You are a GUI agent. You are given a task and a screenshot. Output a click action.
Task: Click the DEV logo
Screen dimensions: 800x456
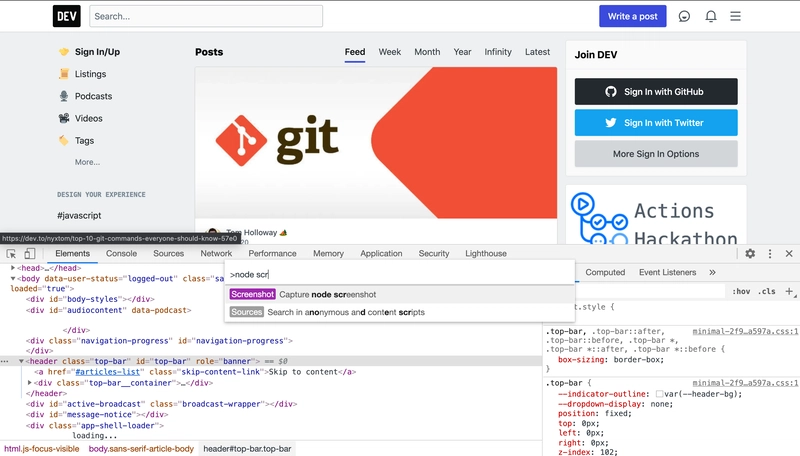coord(67,16)
